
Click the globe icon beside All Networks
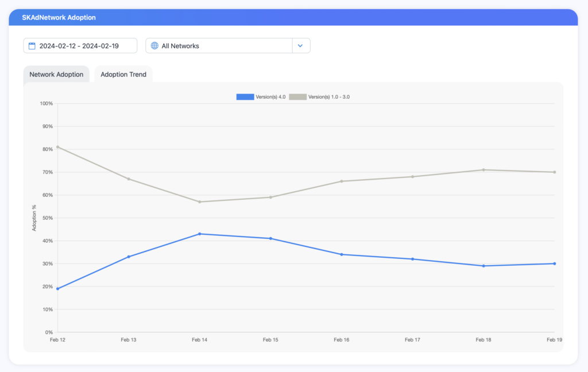(x=154, y=46)
